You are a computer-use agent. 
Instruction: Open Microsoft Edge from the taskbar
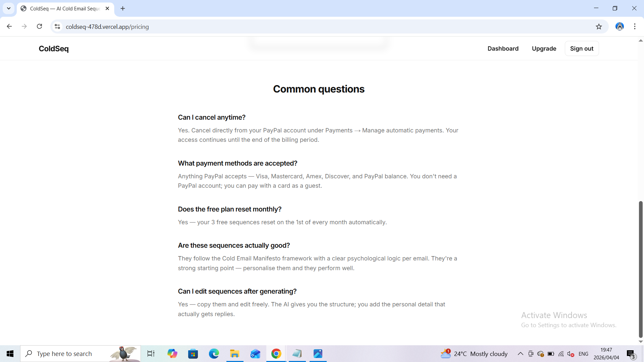pyautogui.click(x=214, y=354)
